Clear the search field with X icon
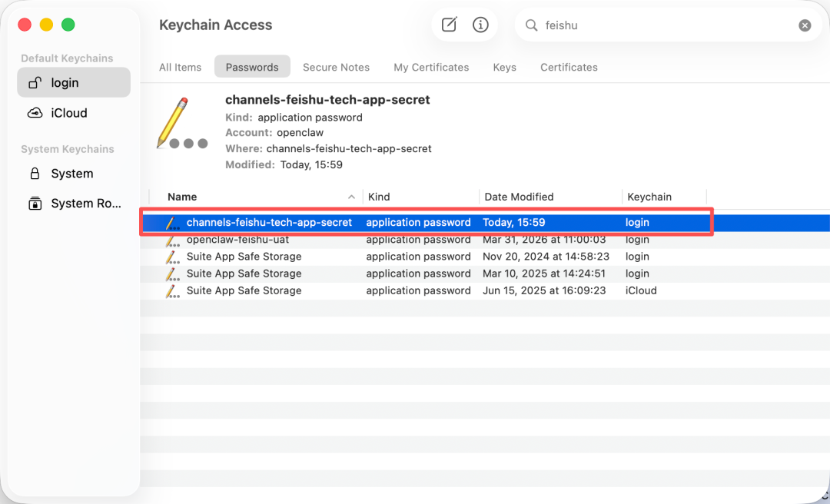 coord(805,25)
